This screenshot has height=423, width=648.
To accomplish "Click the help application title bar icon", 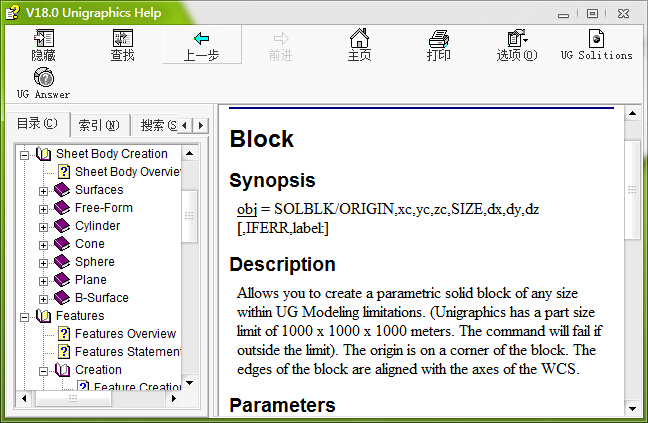I will (12, 12).
